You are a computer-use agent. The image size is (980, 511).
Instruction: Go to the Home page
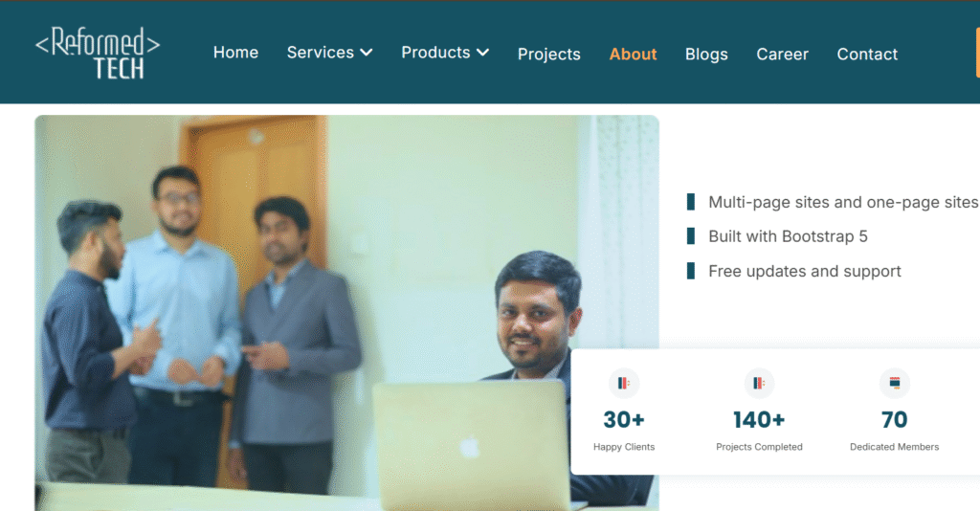click(235, 53)
